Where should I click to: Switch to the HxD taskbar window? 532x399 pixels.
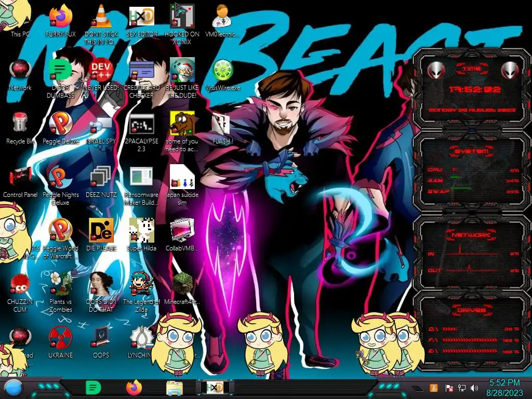pos(215,388)
